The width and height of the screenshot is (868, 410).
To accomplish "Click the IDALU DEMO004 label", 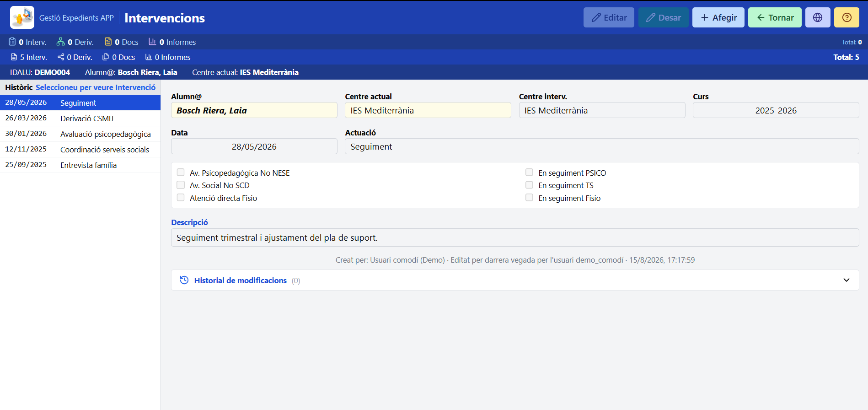I will pos(40,72).
